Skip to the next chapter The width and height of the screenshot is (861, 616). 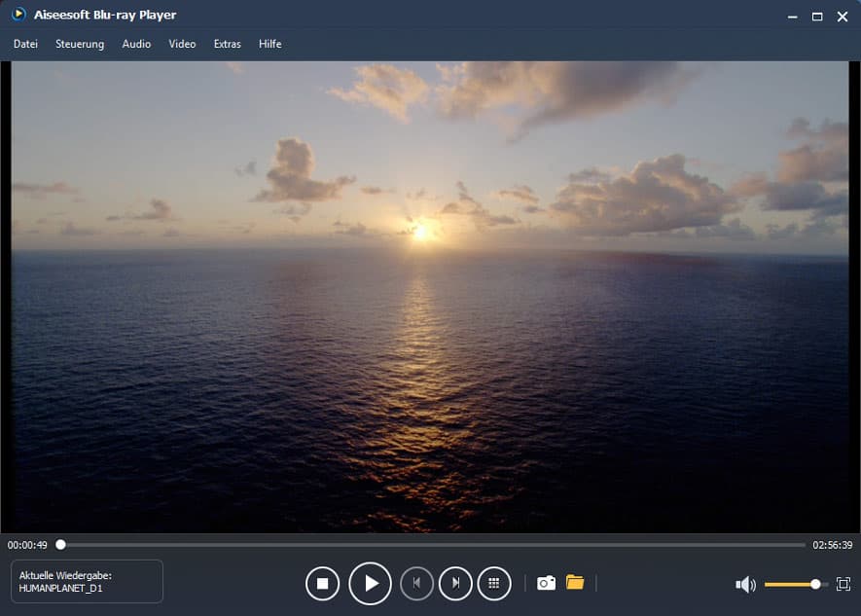click(x=455, y=583)
